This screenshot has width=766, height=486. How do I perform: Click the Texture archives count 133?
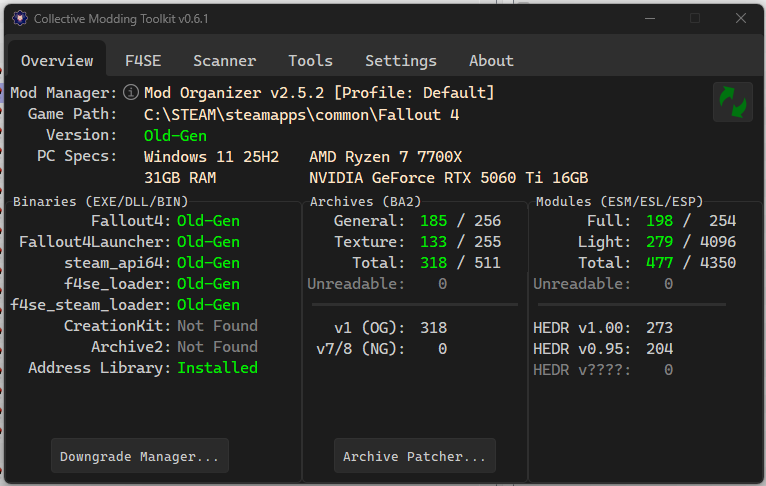[x=433, y=242]
